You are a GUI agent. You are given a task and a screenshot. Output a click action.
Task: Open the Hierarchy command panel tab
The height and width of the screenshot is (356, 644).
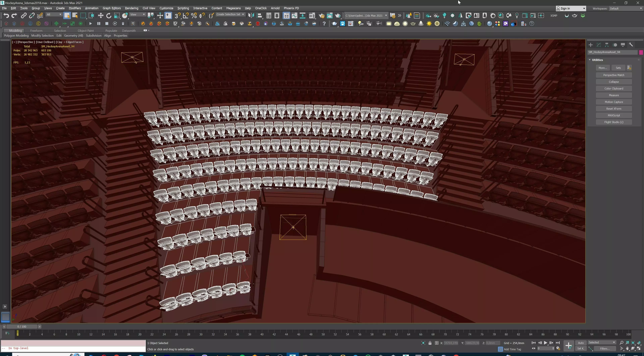pos(607,44)
